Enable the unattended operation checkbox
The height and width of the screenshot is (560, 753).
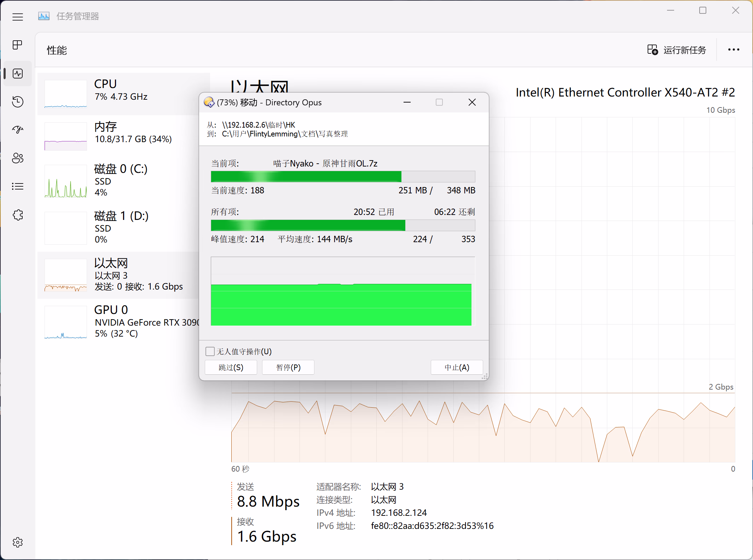tap(210, 351)
